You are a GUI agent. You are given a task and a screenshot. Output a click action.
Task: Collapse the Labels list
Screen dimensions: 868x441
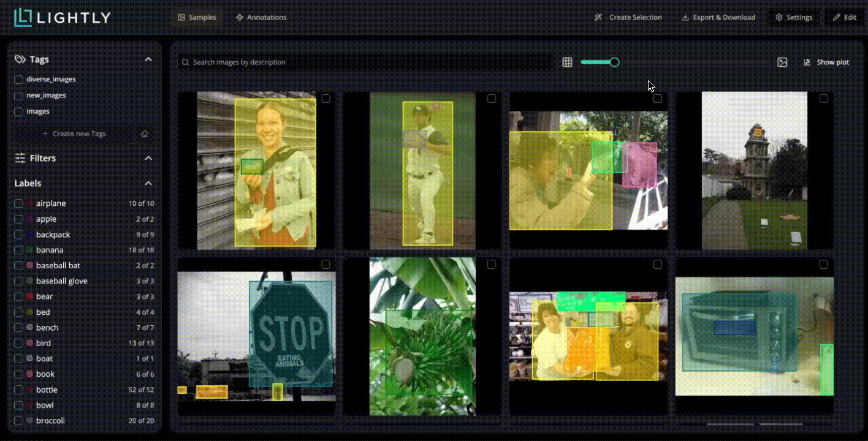148,183
